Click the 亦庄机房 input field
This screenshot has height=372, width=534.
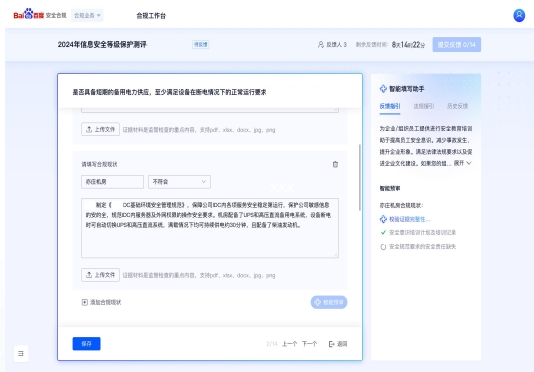112,182
